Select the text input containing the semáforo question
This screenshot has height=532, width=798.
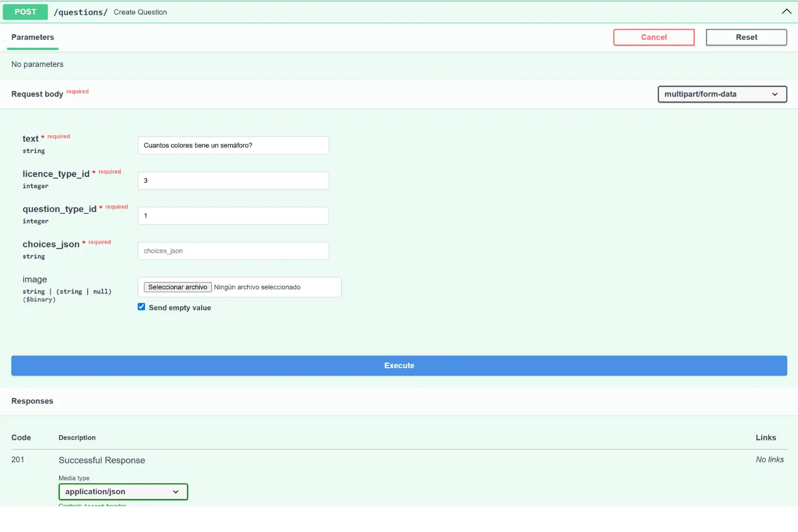coord(233,145)
